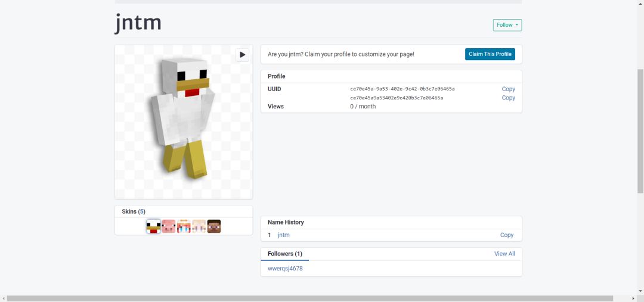Screen dimensions: 644x302
Task: Switch to the Followers (1) tab
Action: [284, 254]
